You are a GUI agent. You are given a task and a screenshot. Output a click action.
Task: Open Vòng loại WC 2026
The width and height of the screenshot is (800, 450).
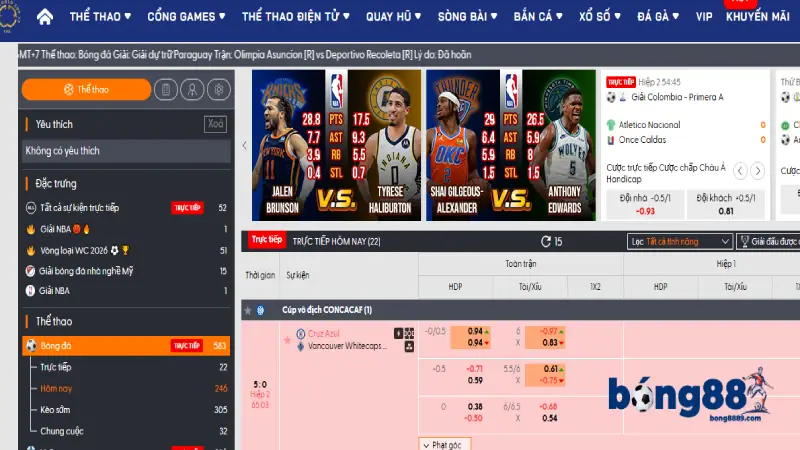(126, 251)
